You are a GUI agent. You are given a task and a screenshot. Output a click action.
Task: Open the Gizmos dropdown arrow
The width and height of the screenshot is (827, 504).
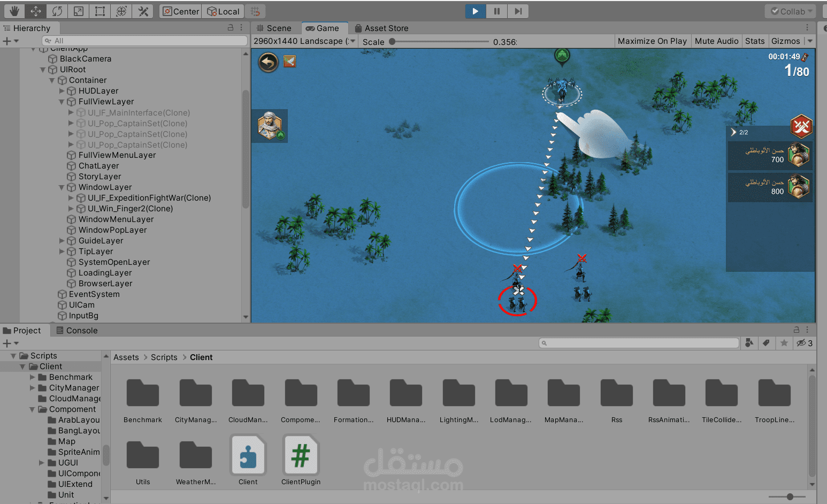[x=810, y=41]
